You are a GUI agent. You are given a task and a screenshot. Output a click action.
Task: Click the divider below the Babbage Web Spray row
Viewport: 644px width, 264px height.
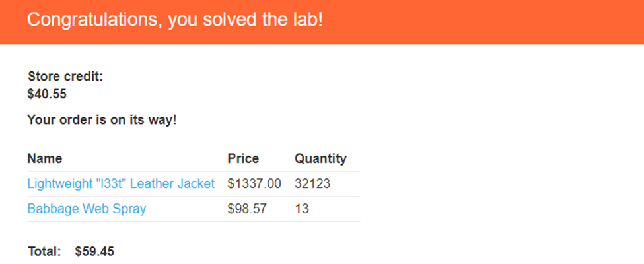194,222
